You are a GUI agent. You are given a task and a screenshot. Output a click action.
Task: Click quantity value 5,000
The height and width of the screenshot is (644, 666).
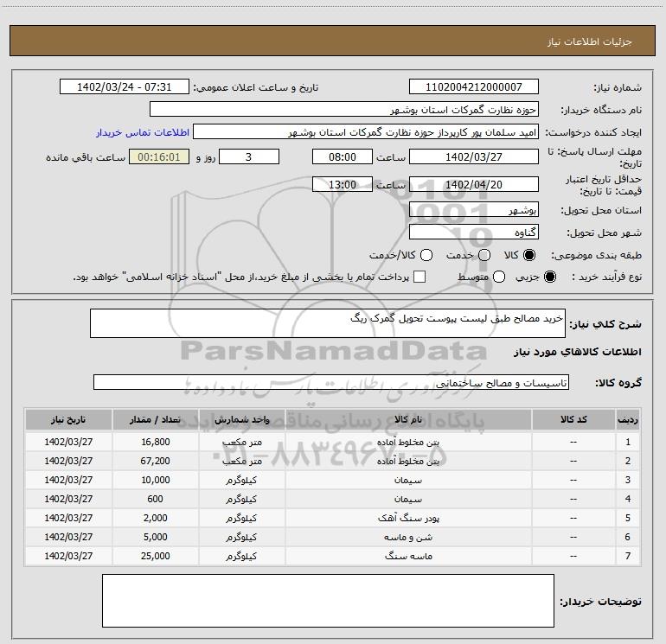[x=156, y=537]
